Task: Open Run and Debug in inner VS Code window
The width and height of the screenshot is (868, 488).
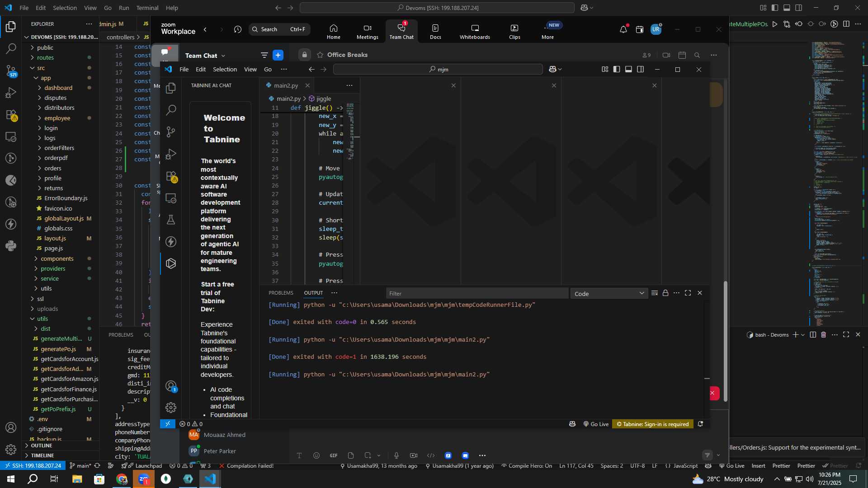Action: click(x=171, y=154)
